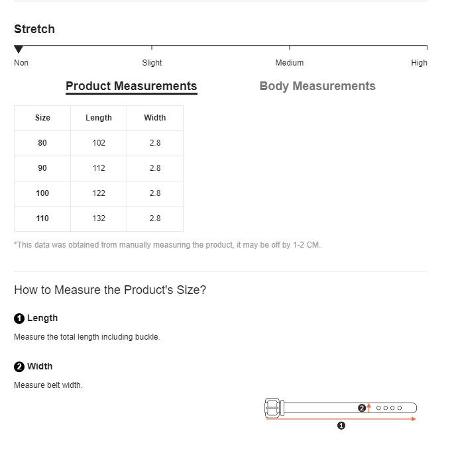
Task: Click the Medium label on stretch scale
Action: click(289, 63)
